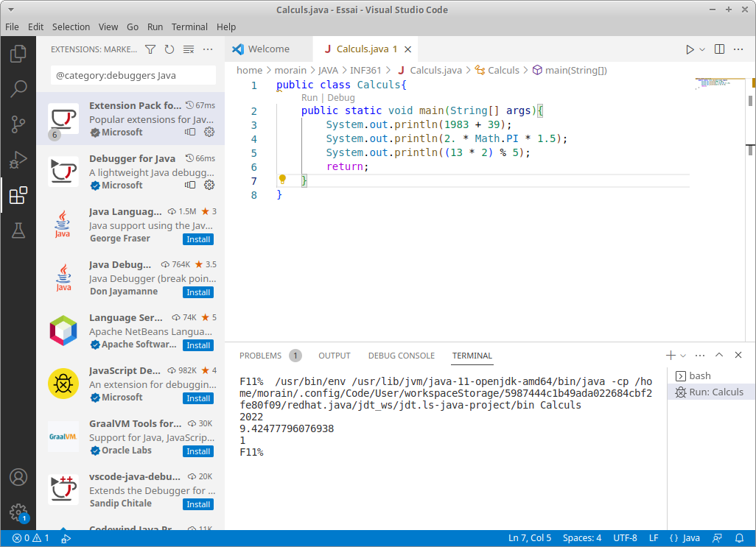The width and height of the screenshot is (756, 547).
Task: Open editor more actions ellipsis
Action: [738, 49]
